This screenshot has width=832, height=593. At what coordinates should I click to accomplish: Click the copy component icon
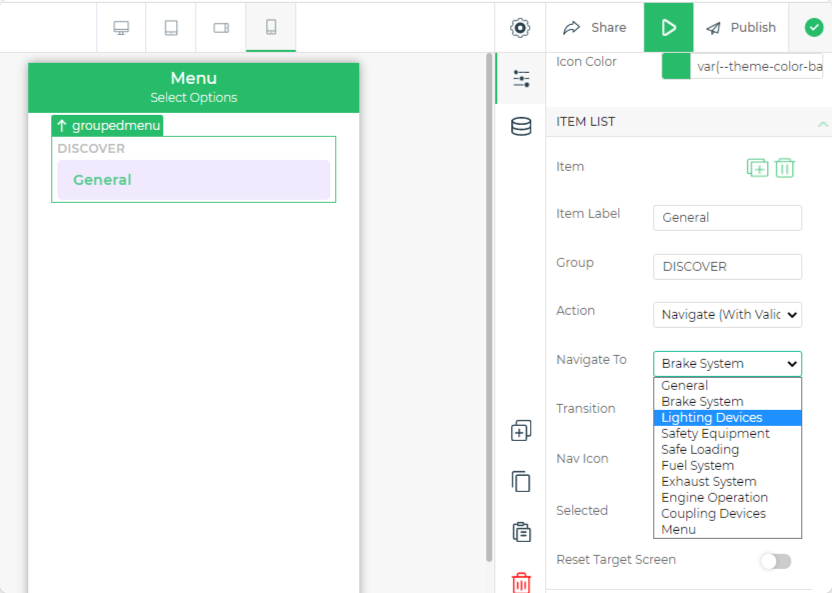click(521, 482)
